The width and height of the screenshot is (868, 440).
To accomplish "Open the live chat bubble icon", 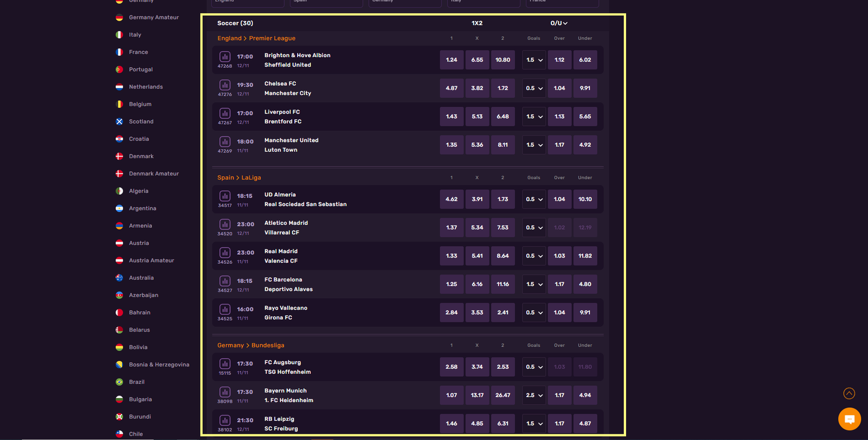I will pos(849,419).
